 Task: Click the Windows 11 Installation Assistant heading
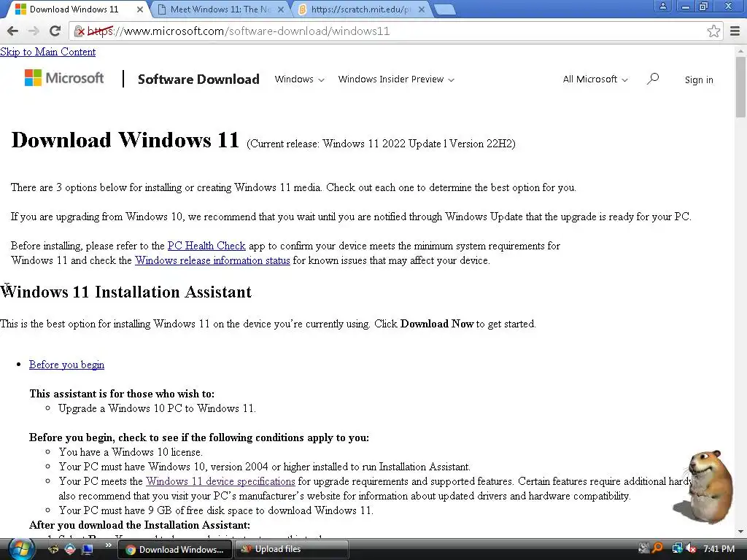click(x=125, y=292)
